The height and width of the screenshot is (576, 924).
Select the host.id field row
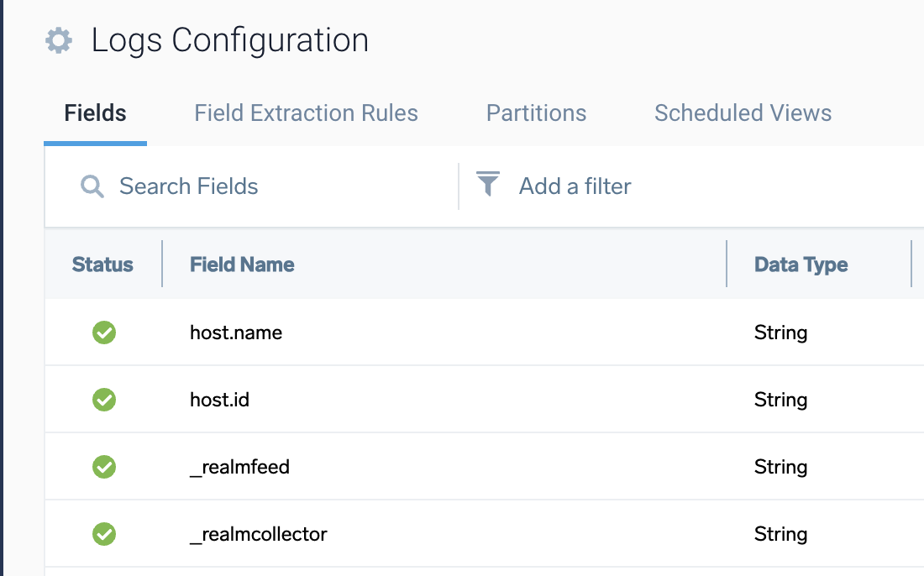pyautogui.click(x=219, y=400)
